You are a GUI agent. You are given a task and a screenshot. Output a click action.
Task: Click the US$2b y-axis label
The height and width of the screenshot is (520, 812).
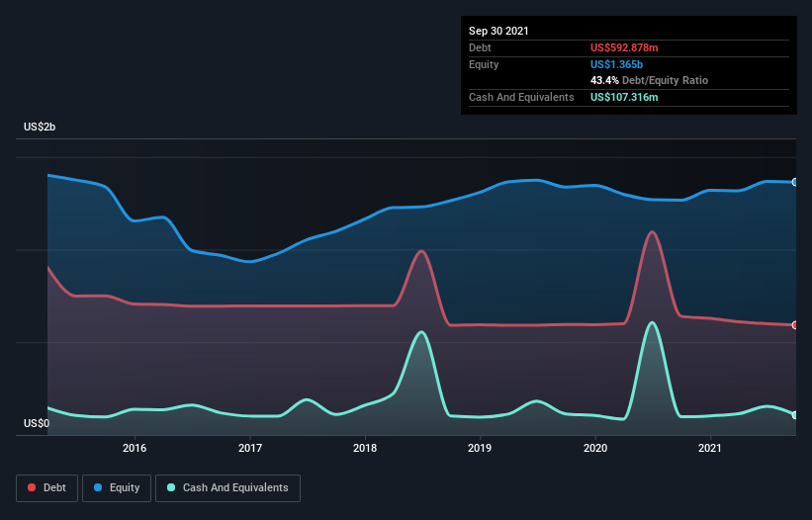click(x=40, y=127)
